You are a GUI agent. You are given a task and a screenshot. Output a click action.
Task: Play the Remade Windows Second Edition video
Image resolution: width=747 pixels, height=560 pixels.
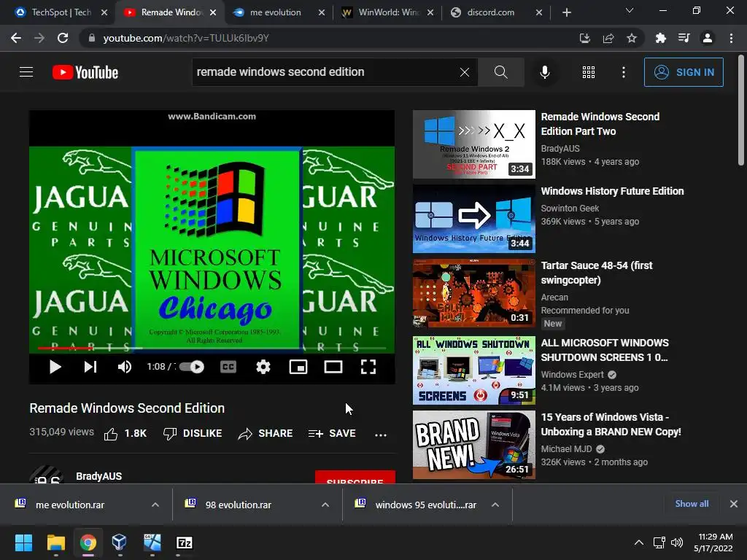coord(55,367)
